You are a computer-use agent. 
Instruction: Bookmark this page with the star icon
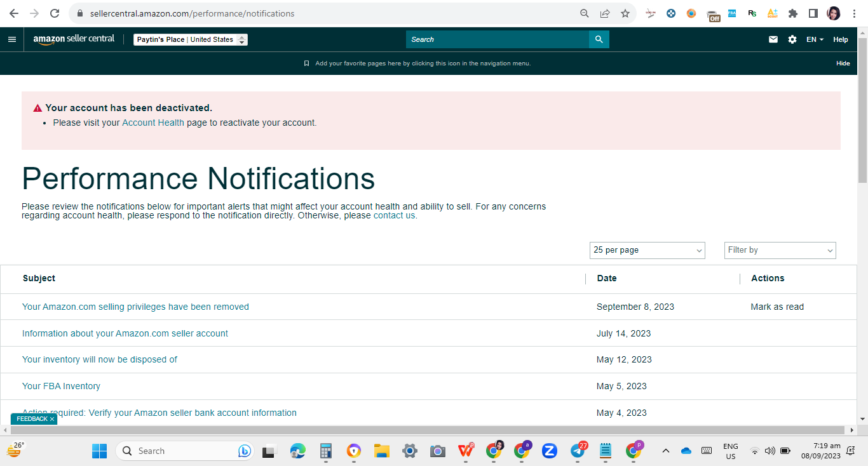pyautogui.click(x=625, y=13)
